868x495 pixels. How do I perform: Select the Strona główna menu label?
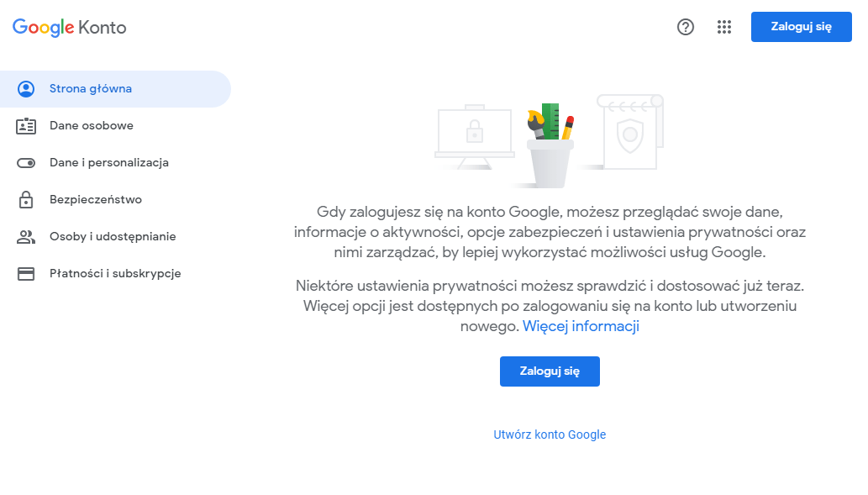91,89
